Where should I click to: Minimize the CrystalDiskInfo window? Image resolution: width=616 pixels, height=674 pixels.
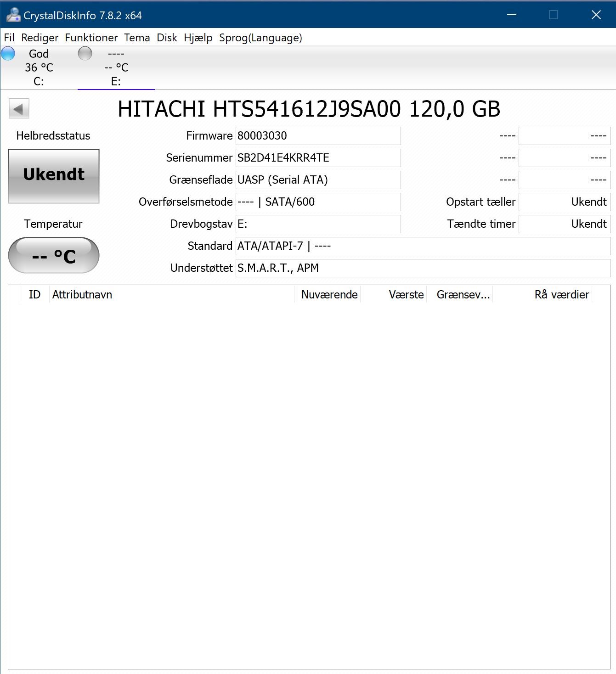click(512, 15)
